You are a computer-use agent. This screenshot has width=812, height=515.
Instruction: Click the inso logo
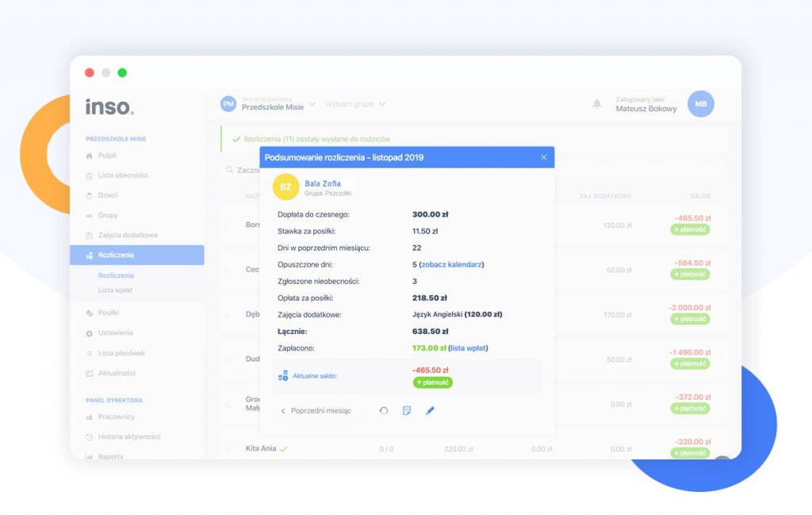[110, 106]
